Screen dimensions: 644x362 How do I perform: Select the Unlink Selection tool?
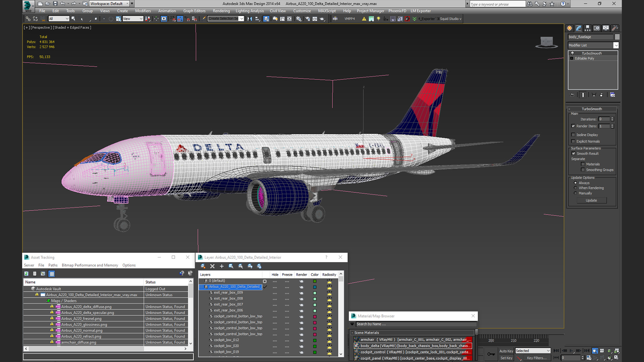tap(35, 19)
